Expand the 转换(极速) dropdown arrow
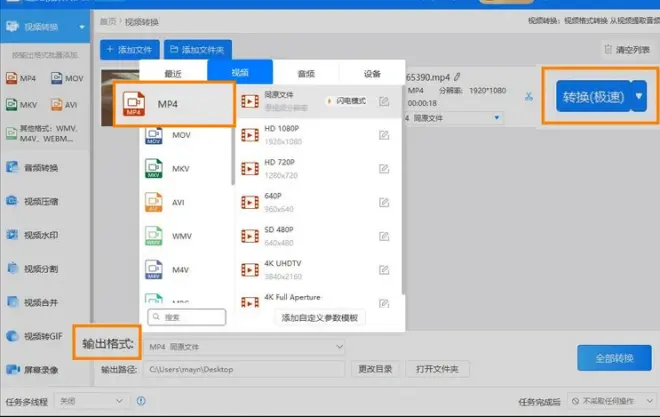This screenshot has width=660, height=417. 639,95
